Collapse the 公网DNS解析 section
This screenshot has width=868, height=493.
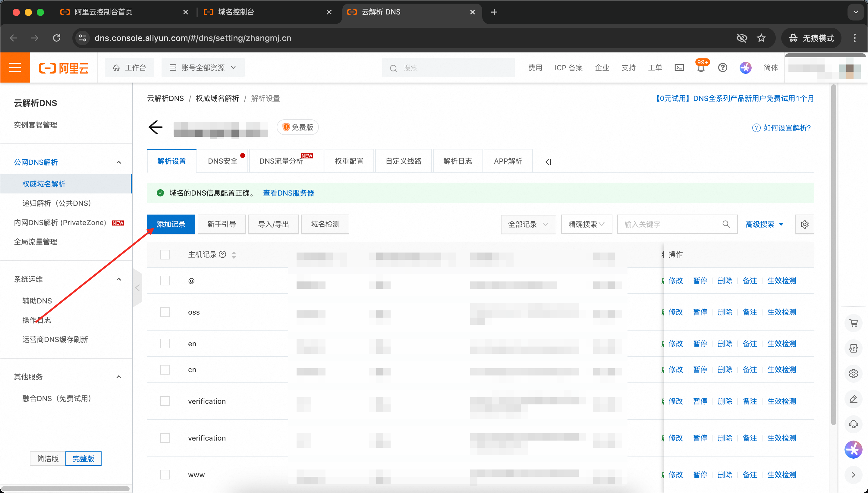pyautogui.click(x=118, y=162)
